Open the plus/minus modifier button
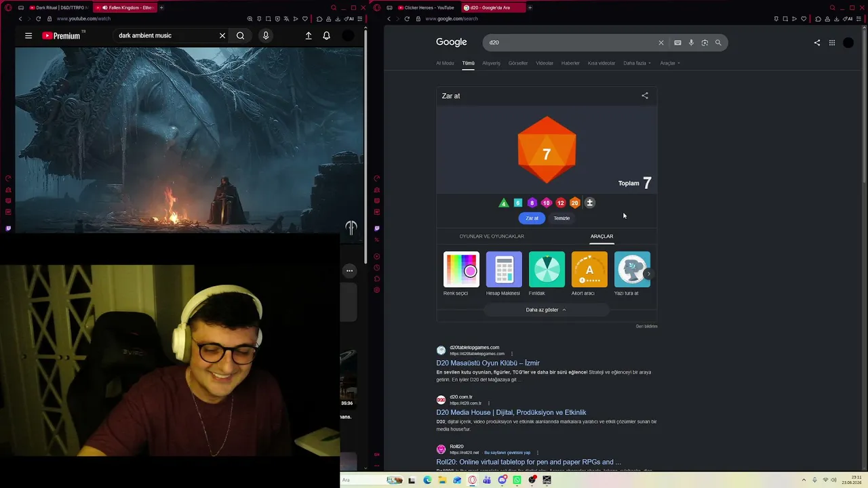This screenshot has height=488, width=868. point(590,203)
